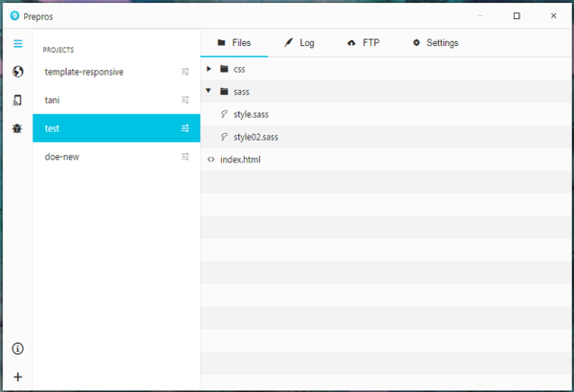
Task: Switch to the Log tab
Action: tap(298, 43)
